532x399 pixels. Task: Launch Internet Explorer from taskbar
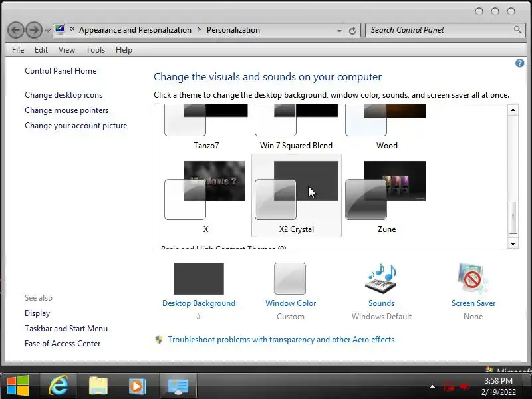click(x=59, y=386)
